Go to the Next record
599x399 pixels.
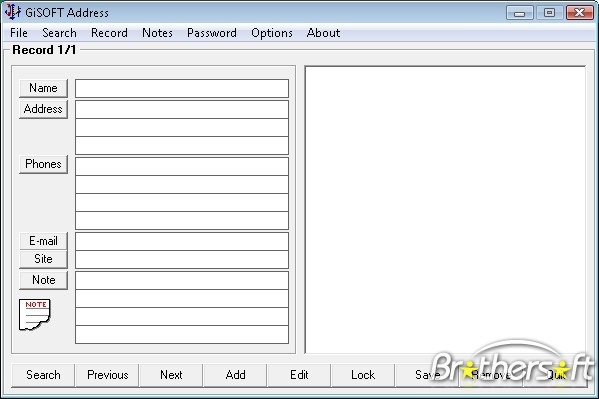171,375
